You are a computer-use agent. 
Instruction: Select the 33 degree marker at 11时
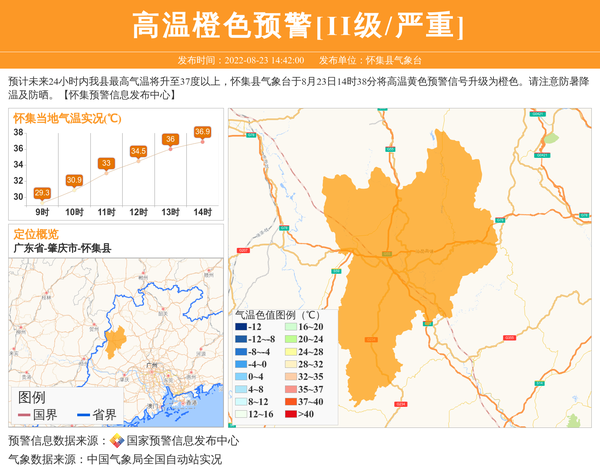106,163
